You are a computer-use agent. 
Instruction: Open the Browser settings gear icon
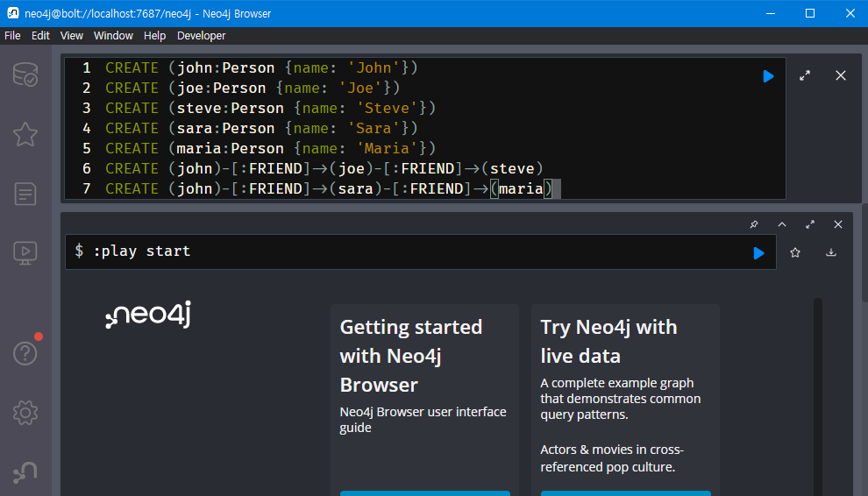coord(25,413)
